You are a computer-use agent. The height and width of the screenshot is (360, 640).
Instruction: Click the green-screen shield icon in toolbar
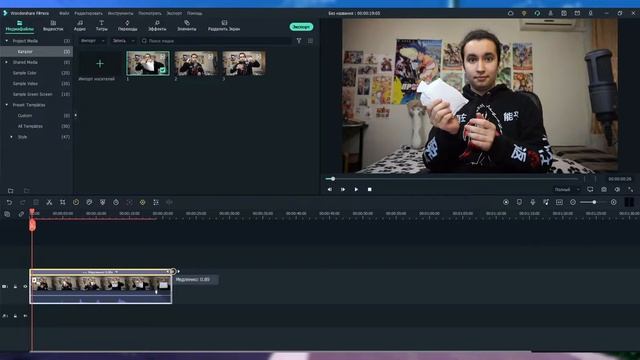tap(102, 202)
